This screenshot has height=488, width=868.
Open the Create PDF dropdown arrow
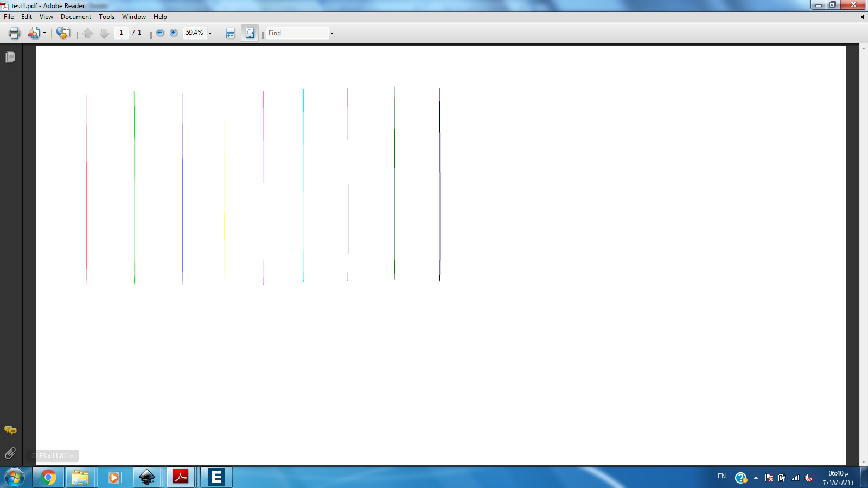tap(44, 33)
